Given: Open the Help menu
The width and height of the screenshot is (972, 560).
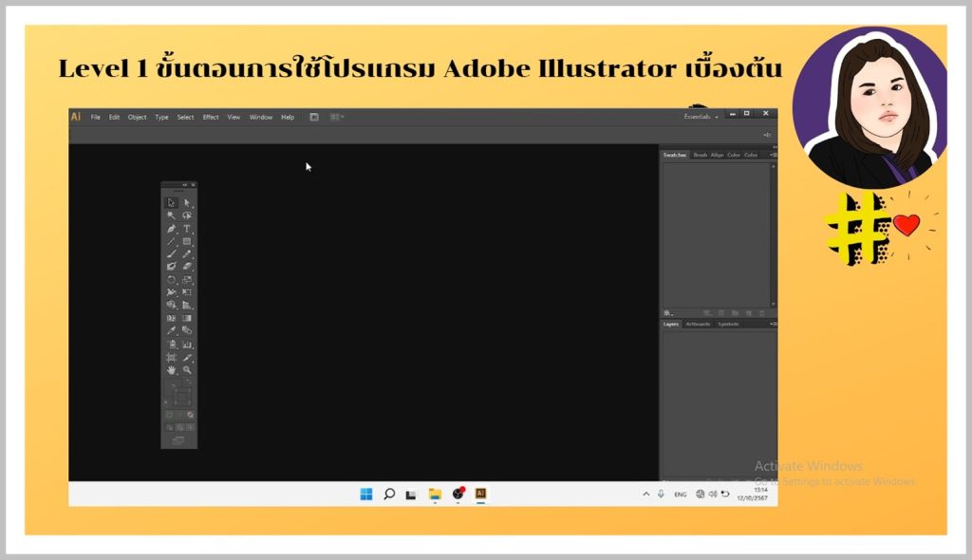Looking at the screenshot, I should [288, 117].
